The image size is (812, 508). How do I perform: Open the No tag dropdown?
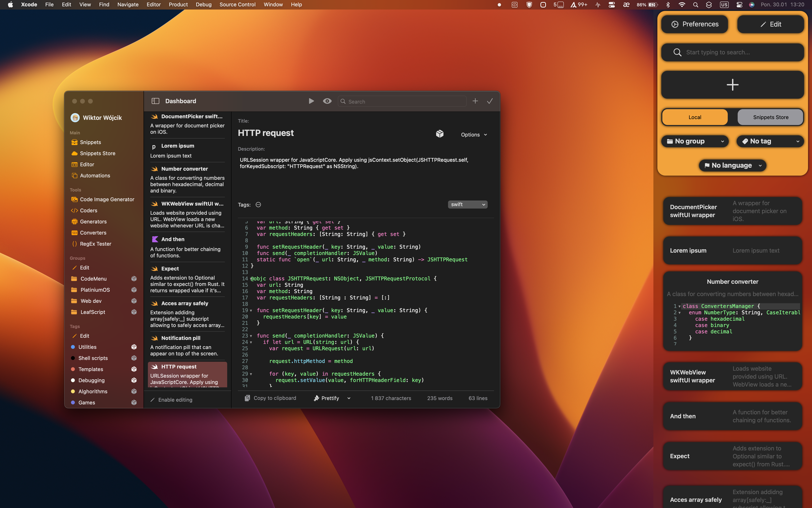[x=770, y=141]
